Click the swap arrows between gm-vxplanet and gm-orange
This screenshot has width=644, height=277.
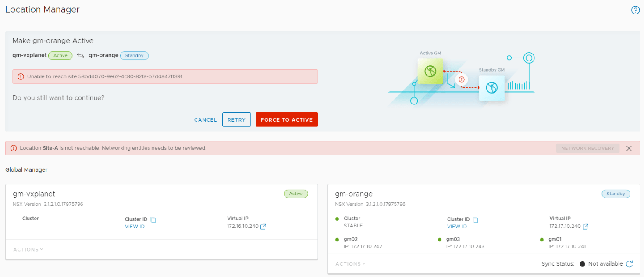pyautogui.click(x=80, y=56)
